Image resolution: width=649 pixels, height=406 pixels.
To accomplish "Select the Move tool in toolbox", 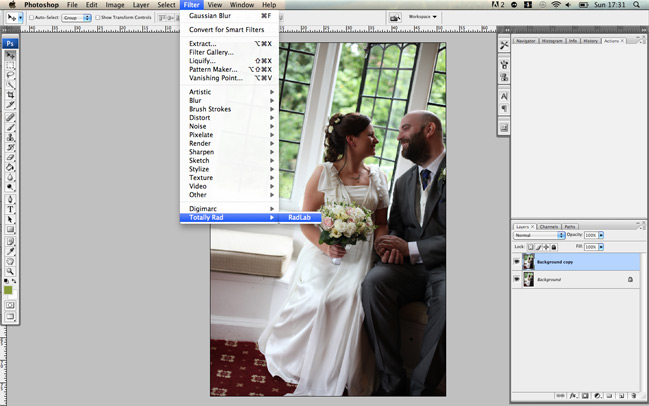I will pos(10,55).
